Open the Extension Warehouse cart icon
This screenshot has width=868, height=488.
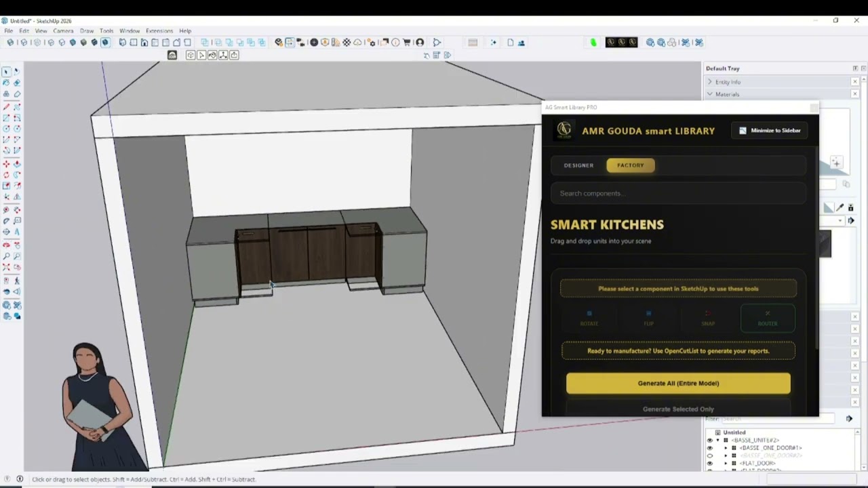(407, 43)
